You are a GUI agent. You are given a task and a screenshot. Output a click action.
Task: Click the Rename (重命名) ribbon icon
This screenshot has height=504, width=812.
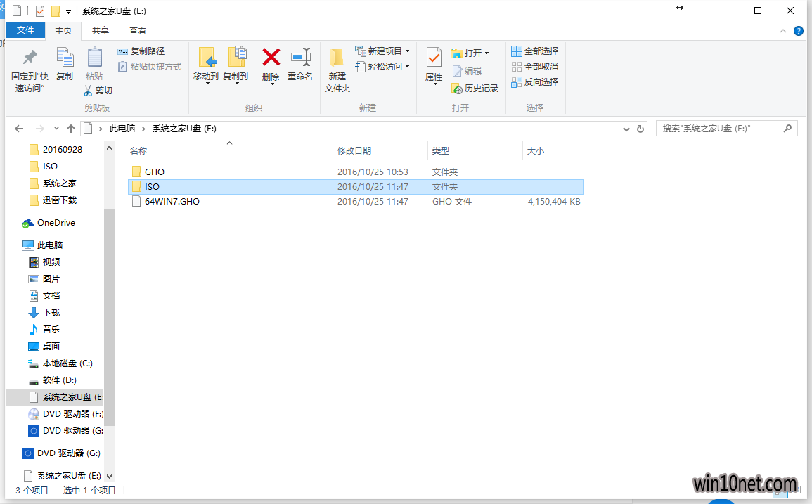click(x=300, y=58)
